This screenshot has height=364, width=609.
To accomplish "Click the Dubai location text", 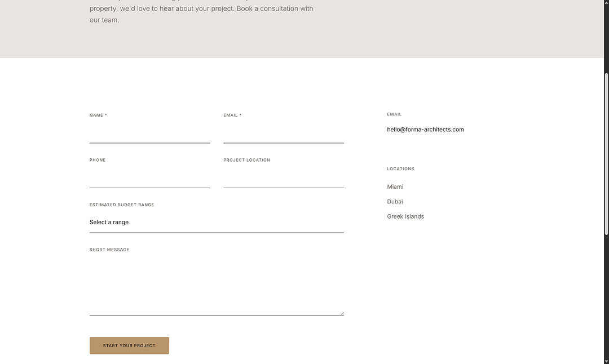I will tap(395, 201).
